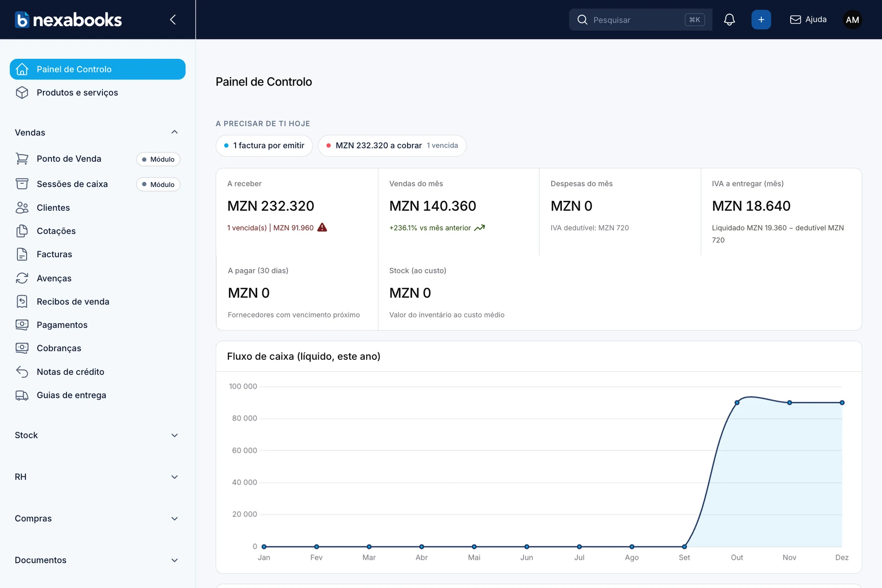Collapse the sidebar with the back chevron
The width and height of the screenshot is (882, 588).
tap(173, 20)
